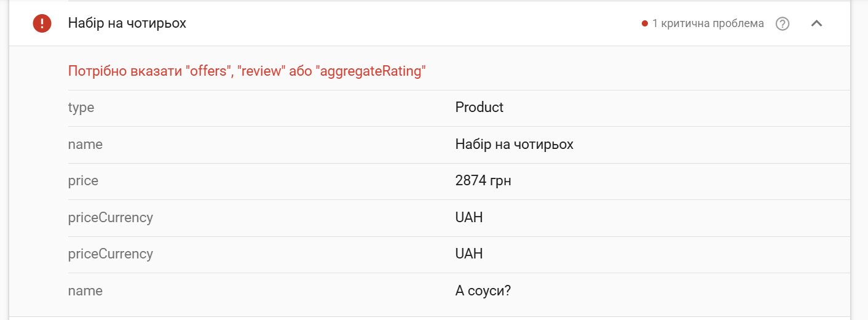Click the 'А соуси?' name value

pos(483,290)
